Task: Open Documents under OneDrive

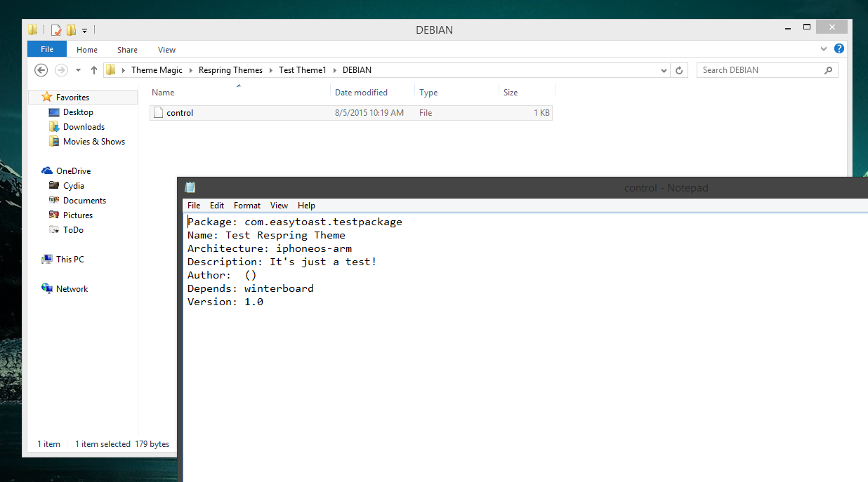Action: click(x=84, y=201)
